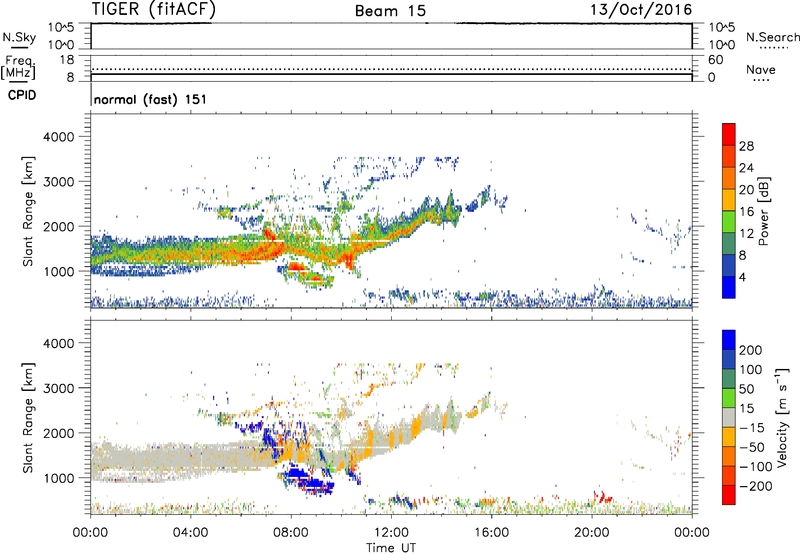800x554 pixels.
Task: Click the '16' power colorbar value
Action: click(746, 212)
